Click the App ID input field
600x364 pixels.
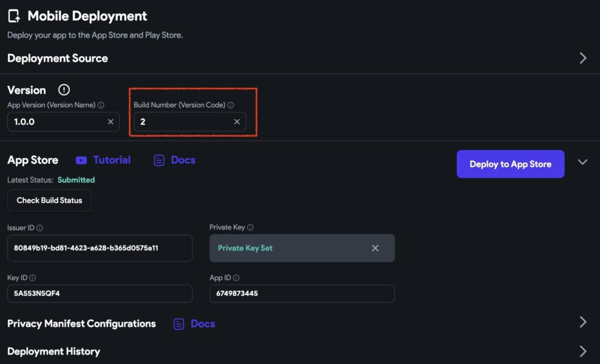pyautogui.click(x=302, y=294)
